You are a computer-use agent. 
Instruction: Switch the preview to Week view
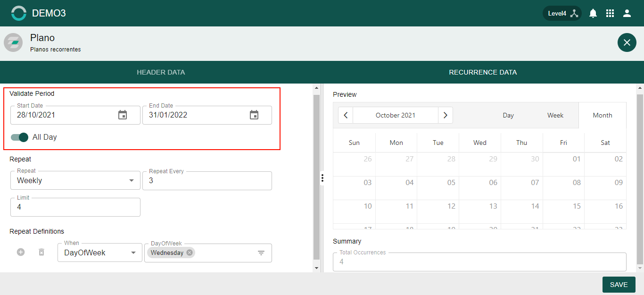(555, 115)
